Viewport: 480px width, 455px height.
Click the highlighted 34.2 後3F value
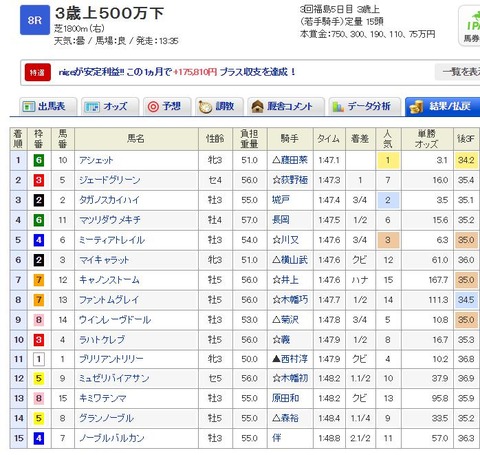pyautogui.click(x=466, y=160)
